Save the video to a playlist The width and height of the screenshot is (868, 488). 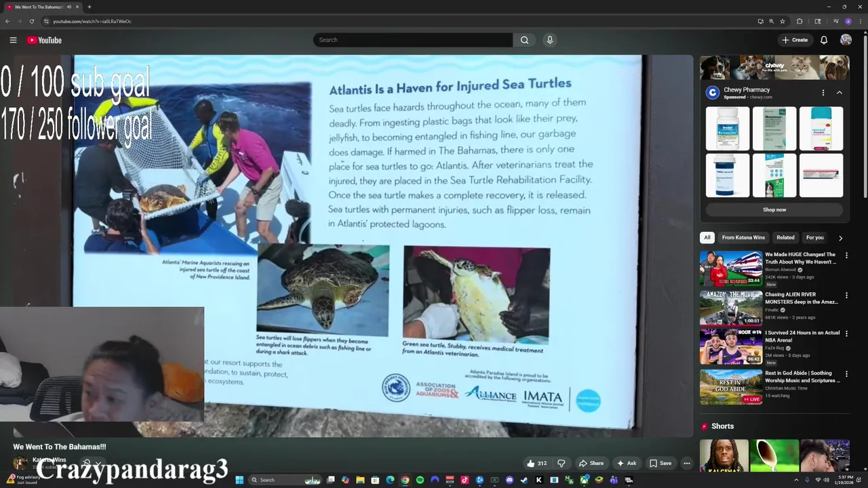pyautogui.click(x=660, y=464)
